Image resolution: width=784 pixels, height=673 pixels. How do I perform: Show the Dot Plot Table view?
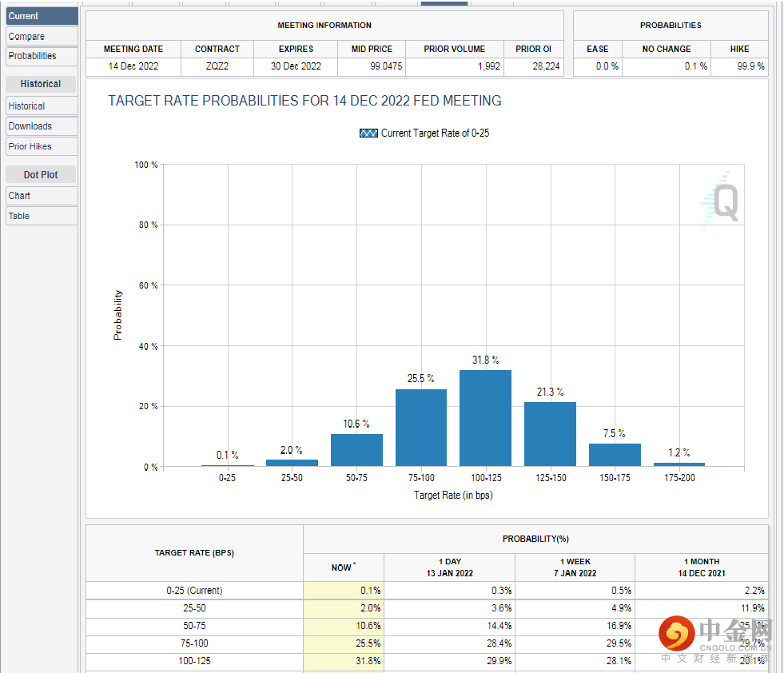42,216
